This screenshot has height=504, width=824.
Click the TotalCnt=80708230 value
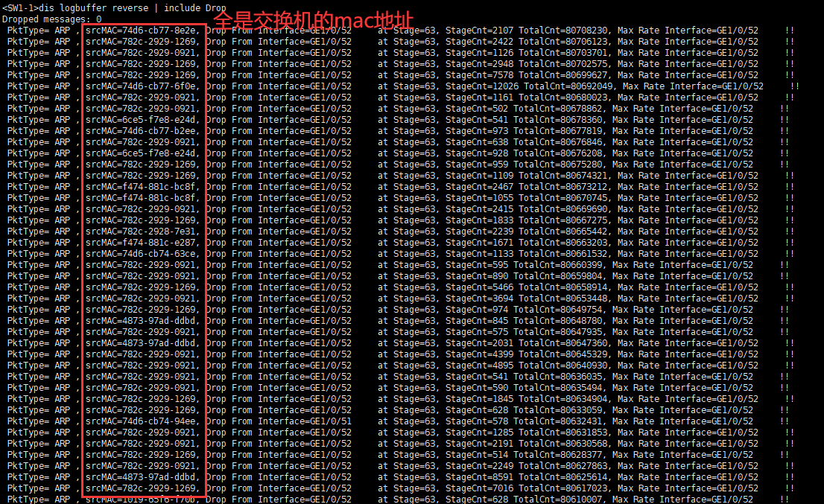pyautogui.click(x=565, y=31)
